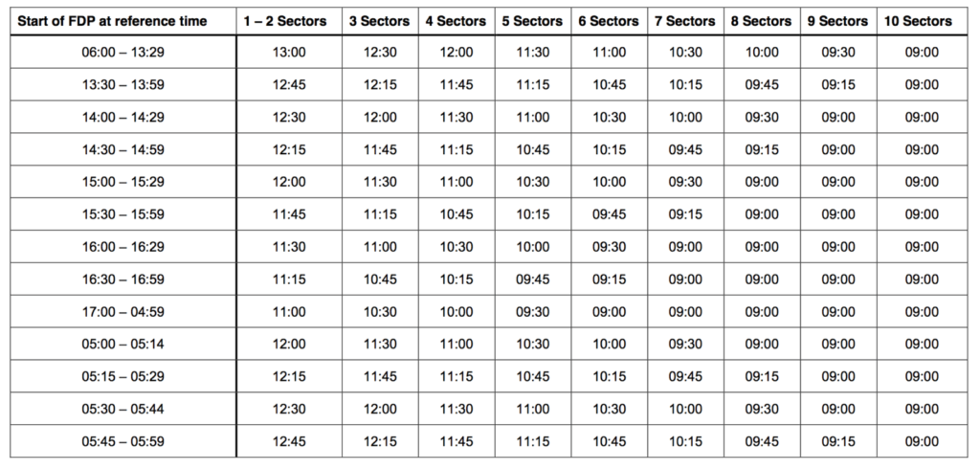Select the '5 Sectors' column header
980x469 pixels.
532,21
